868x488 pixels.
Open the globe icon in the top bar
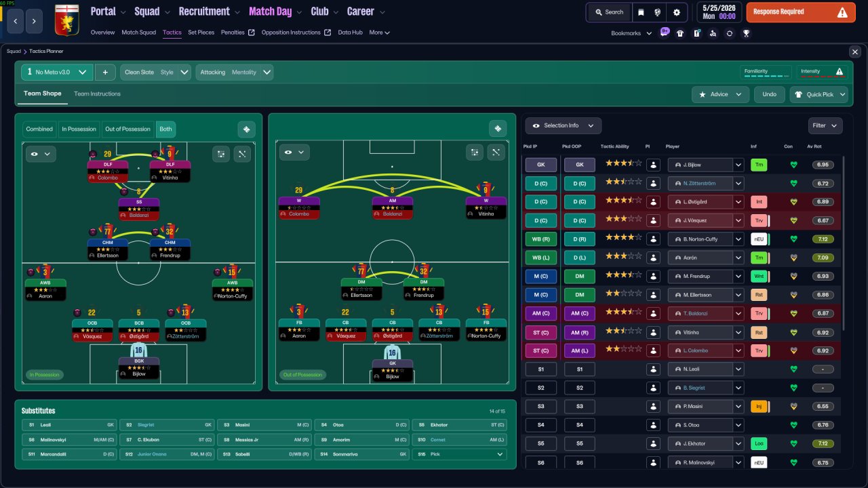(x=658, y=12)
